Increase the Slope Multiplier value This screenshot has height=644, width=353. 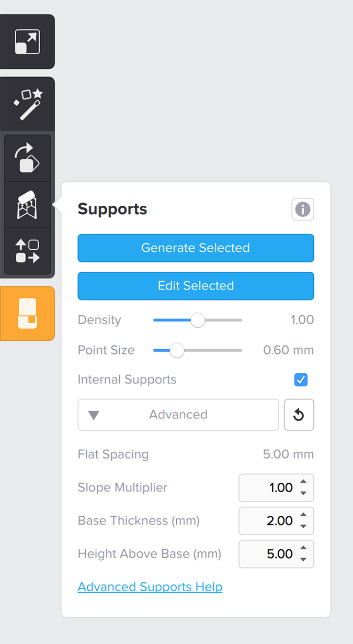pos(303,483)
